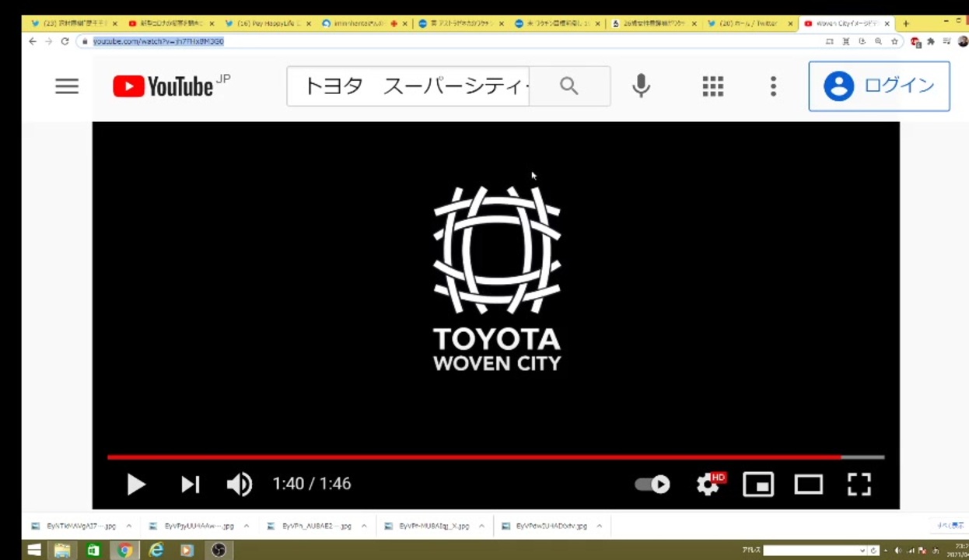The height and width of the screenshot is (560, 969).
Task: Select the youtube.com address bar URL
Action: (158, 41)
